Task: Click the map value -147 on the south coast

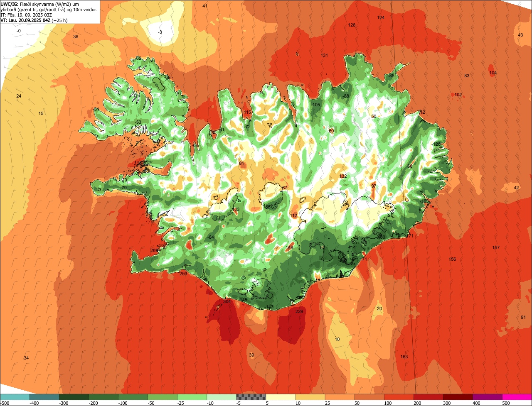Action: click(269, 307)
